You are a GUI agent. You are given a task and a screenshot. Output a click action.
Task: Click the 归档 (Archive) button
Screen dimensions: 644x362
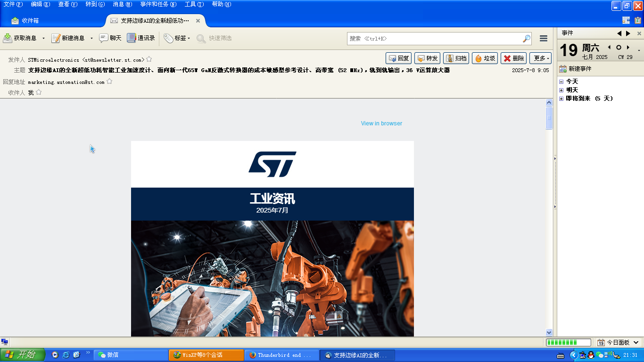456,58
